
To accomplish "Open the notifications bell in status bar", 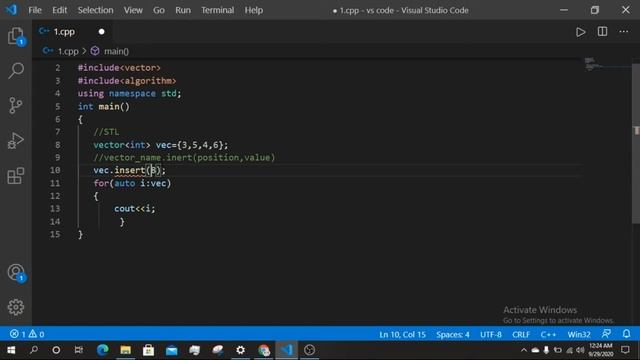I will [x=626, y=334].
